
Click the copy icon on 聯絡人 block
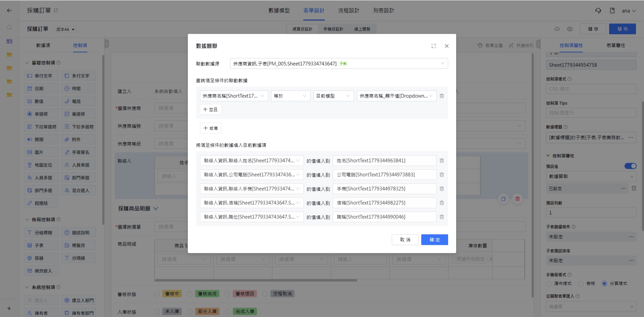point(503,199)
